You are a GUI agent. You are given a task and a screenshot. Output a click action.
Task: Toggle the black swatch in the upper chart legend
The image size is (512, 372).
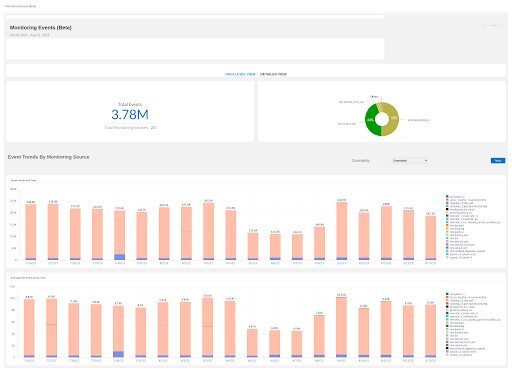pos(447,209)
